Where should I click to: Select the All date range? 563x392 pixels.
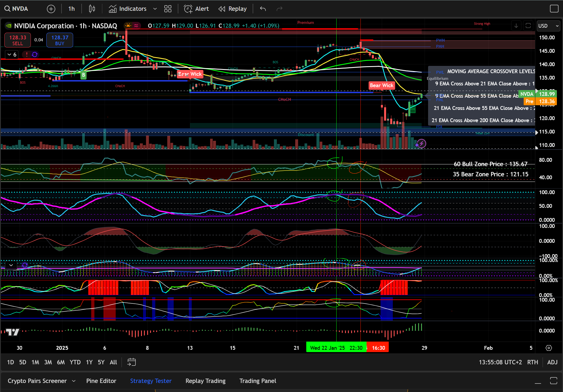pos(113,362)
